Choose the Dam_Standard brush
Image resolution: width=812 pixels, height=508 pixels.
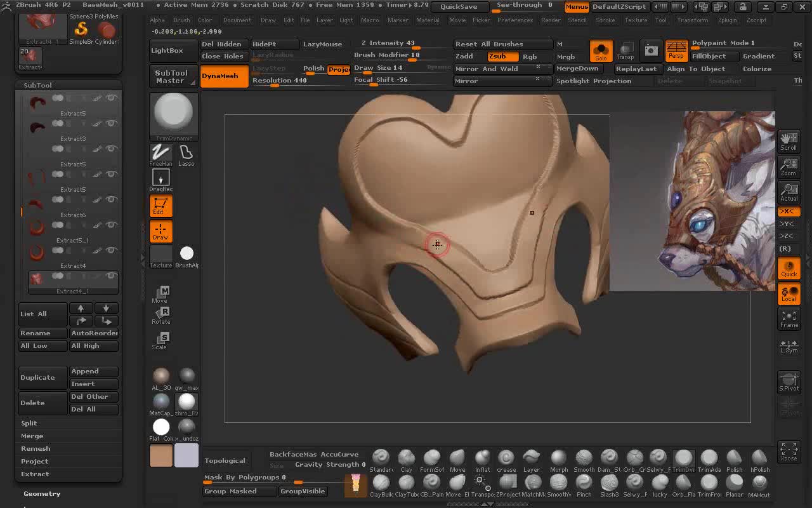pyautogui.click(x=608, y=460)
